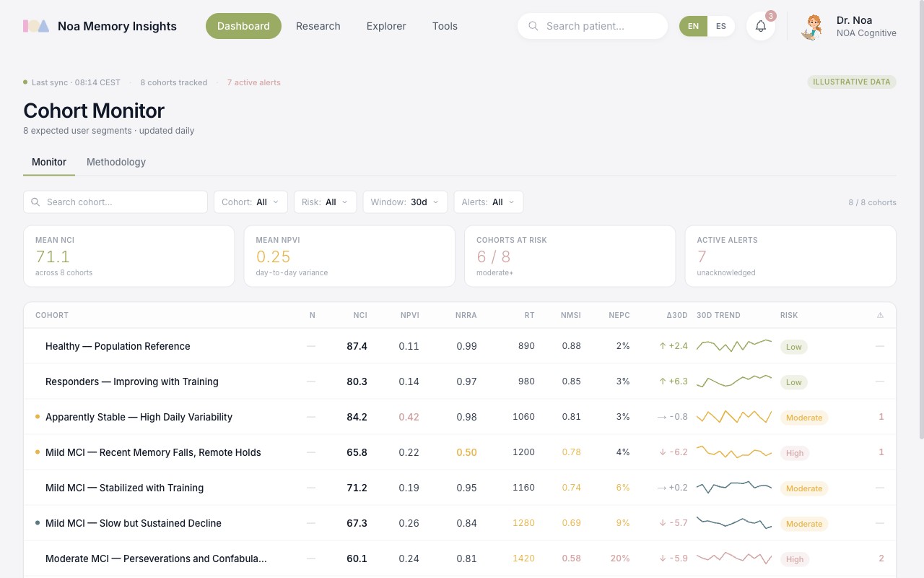The image size is (924, 578).
Task: Click the up arrow beside +6.3
Action: 662,381
